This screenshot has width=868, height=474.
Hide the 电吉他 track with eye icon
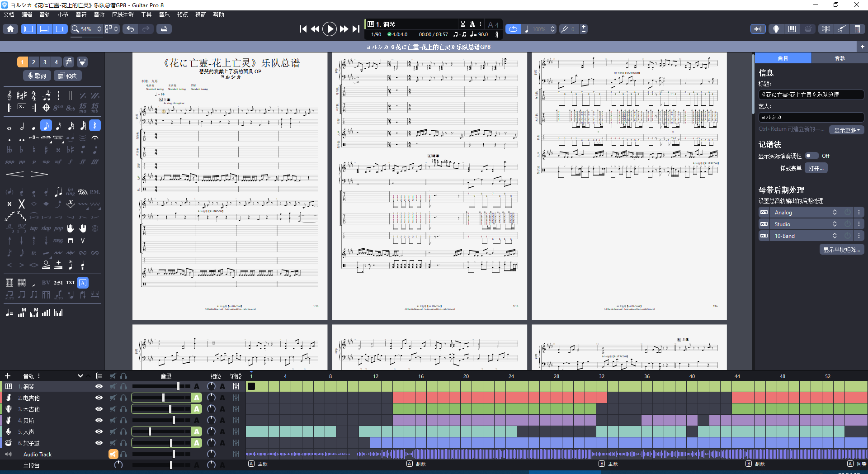pyautogui.click(x=99, y=398)
